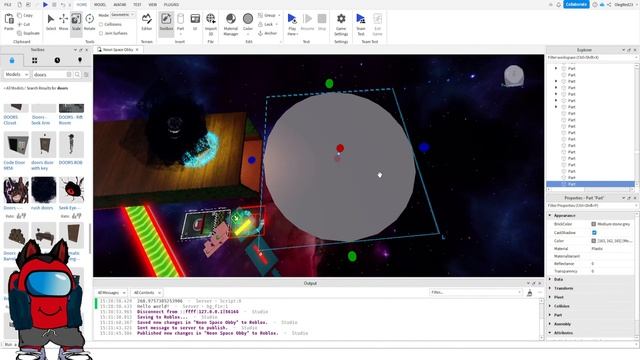The image size is (640, 360).
Task: Click the Stop button in Test group
Action: point(322,22)
